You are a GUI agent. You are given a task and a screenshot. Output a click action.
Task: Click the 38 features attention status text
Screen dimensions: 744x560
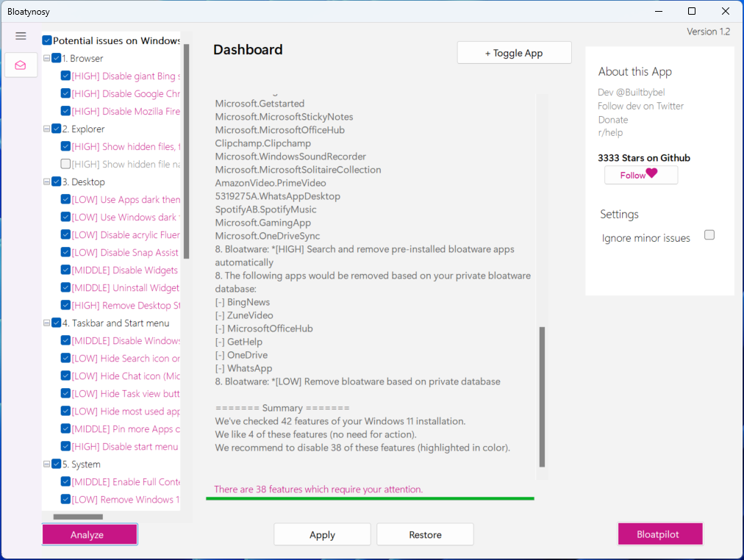pos(318,489)
